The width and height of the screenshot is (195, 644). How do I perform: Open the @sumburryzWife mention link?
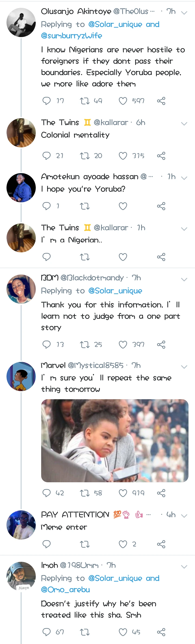(71, 36)
